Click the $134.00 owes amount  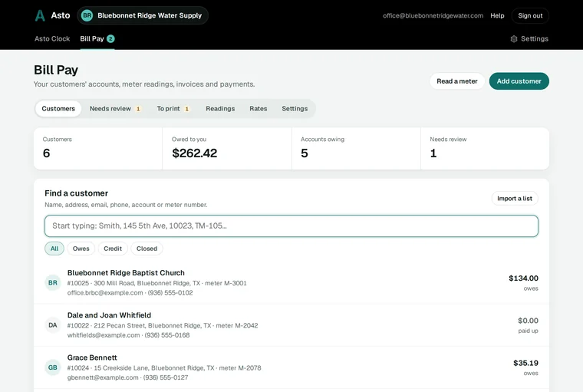pyautogui.click(x=523, y=278)
